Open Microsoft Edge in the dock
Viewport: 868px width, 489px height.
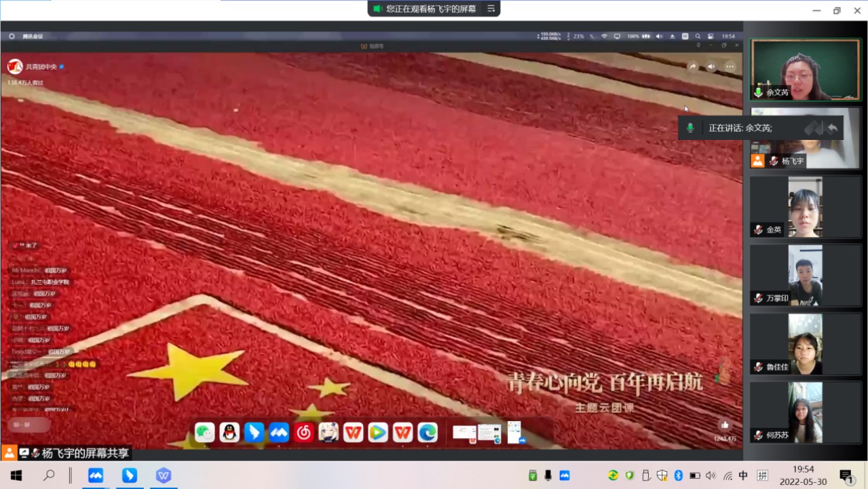point(428,432)
